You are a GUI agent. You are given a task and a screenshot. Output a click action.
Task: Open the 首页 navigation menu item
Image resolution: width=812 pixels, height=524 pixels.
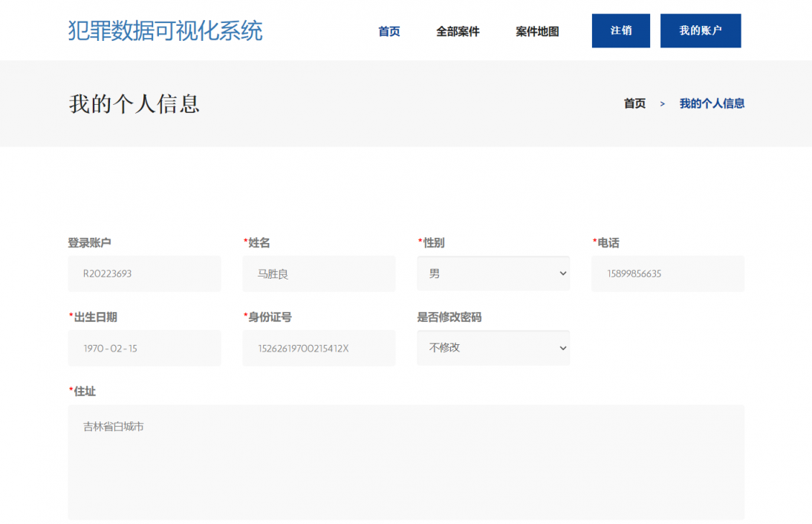coord(389,32)
